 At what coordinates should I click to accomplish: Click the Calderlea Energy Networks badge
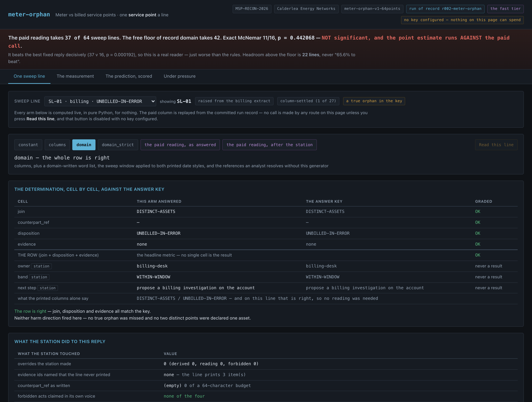pos(306,9)
